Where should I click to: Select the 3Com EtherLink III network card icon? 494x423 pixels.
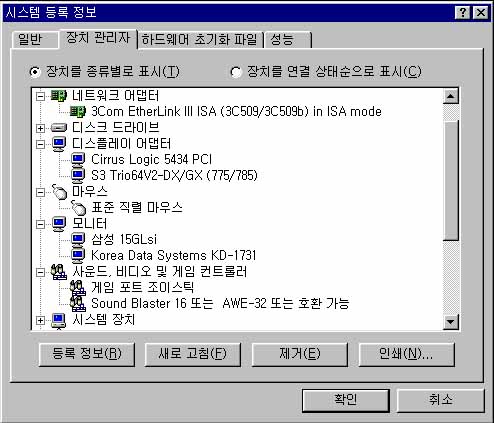coord(78,112)
